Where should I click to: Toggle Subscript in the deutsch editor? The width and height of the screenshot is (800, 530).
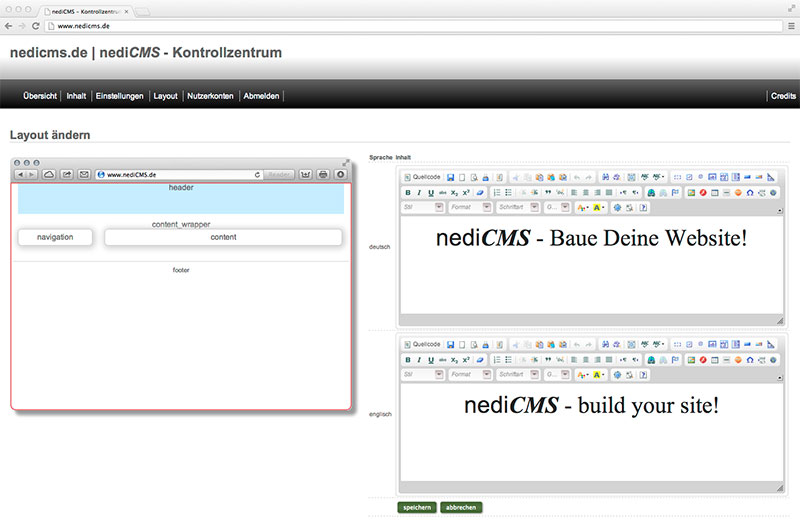coord(454,193)
